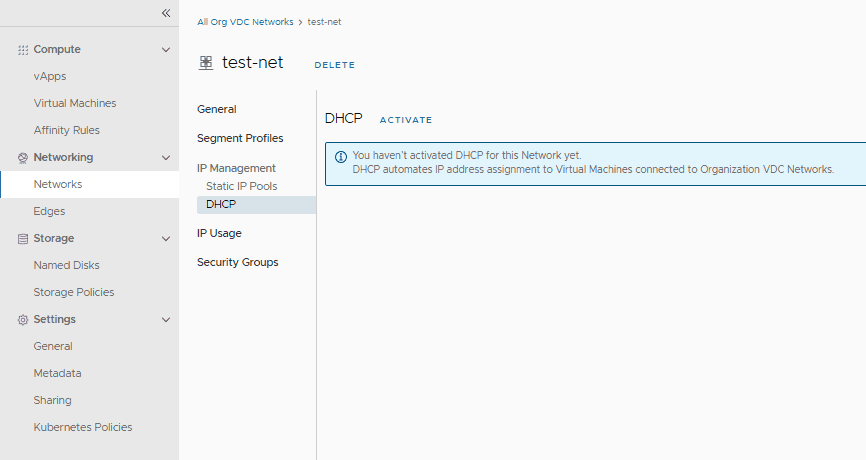Open the IP Usage tab
The image size is (866, 460).
219,233
